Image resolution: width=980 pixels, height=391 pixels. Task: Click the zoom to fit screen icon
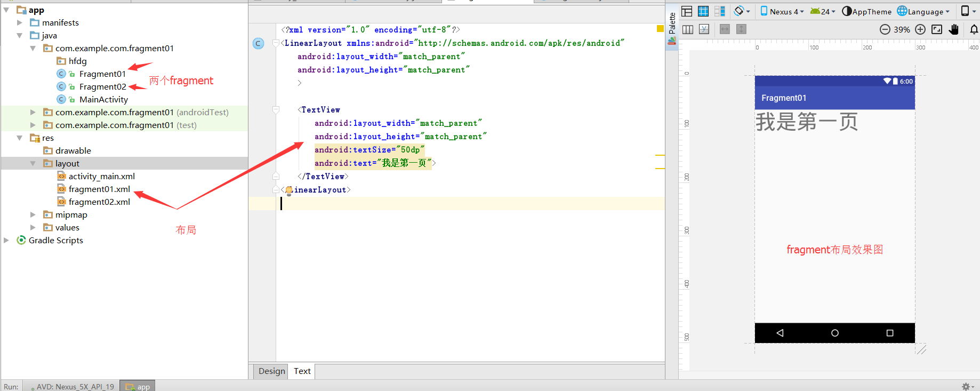click(937, 29)
